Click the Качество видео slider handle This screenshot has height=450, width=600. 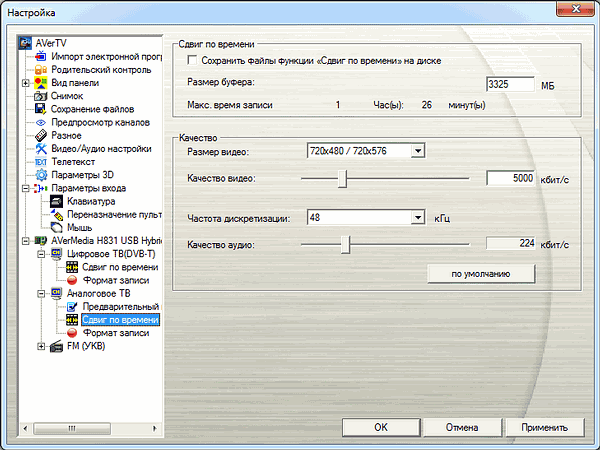pyautogui.click(x=343, y=179)
